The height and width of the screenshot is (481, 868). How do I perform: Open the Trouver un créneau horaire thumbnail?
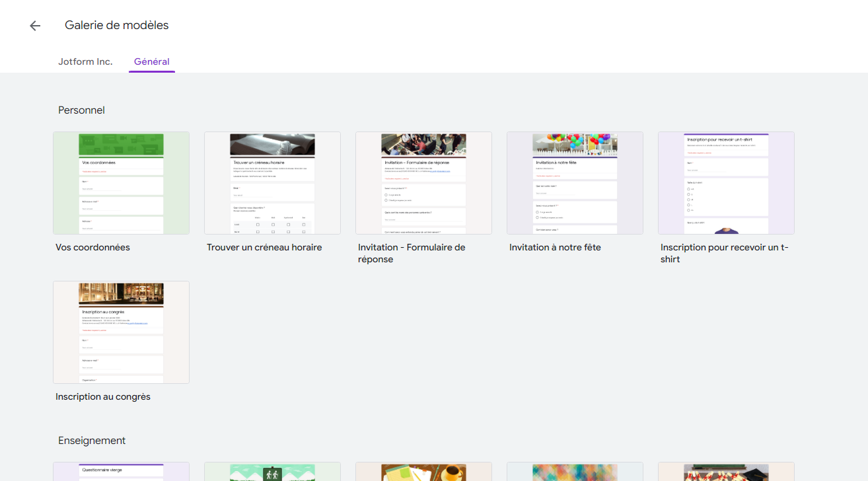click(x=272, y=183)
